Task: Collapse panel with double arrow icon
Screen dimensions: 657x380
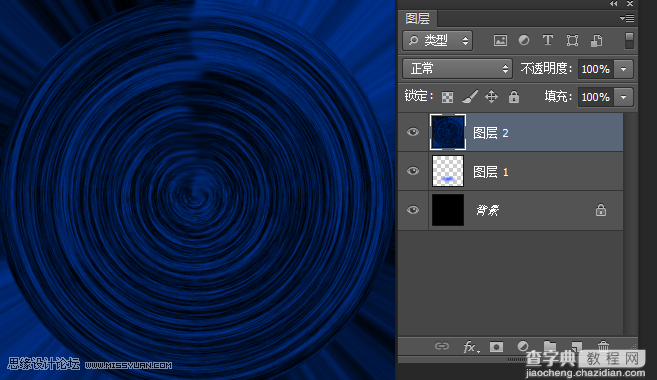Action: pyautogui.click(x=613, y=4)
